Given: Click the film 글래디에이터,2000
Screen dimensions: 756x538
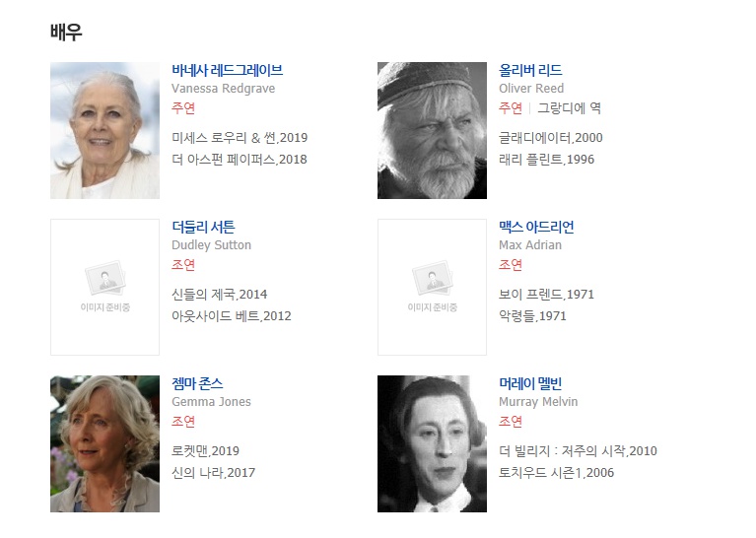Looking at the screenshot, I should tap(551, 138).
